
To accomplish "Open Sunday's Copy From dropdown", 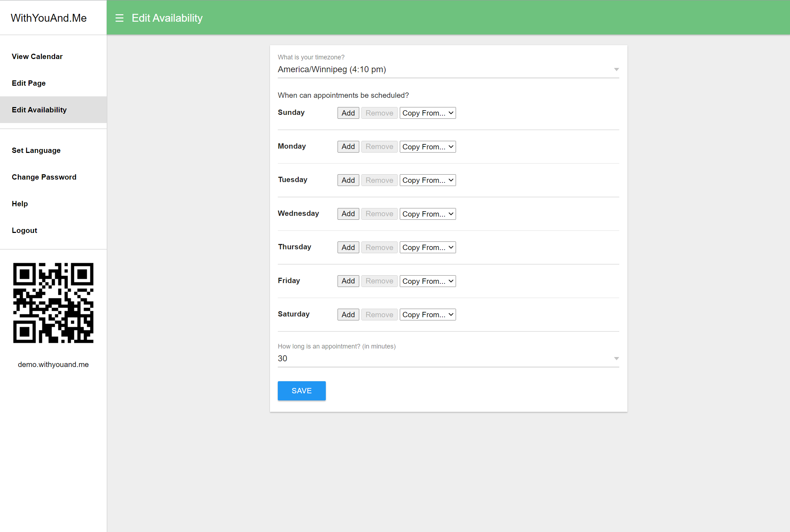I will click(428, 113).
